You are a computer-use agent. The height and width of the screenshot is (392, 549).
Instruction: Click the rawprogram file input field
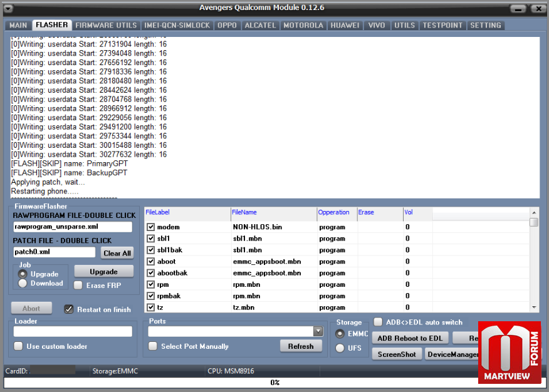(x=73, y=227)
